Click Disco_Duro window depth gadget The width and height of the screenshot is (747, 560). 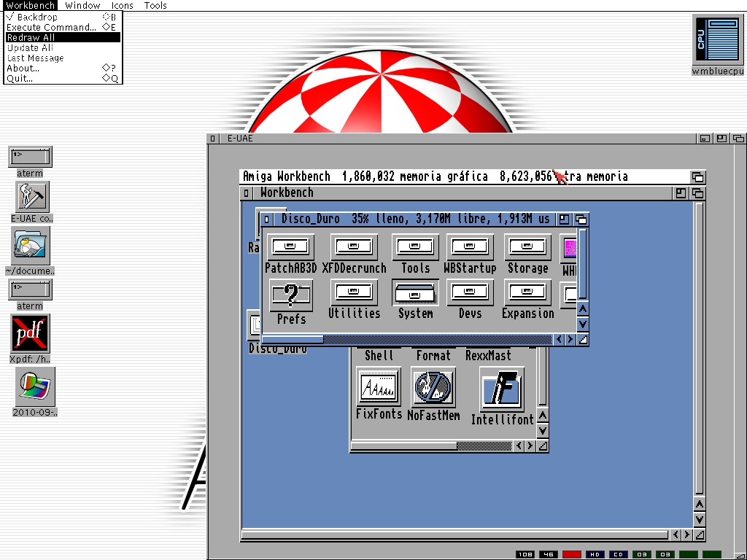[581, 219]
